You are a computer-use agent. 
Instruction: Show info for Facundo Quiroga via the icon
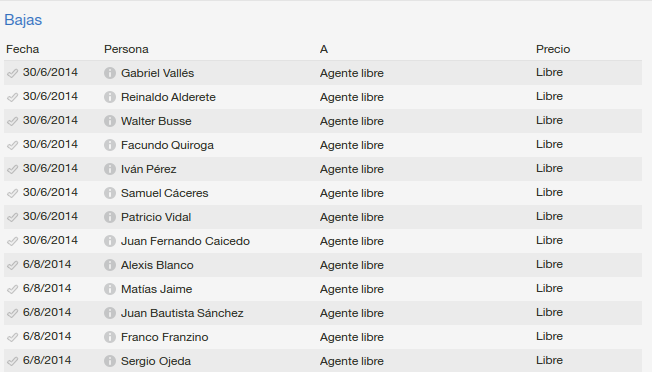click(109, 145)
